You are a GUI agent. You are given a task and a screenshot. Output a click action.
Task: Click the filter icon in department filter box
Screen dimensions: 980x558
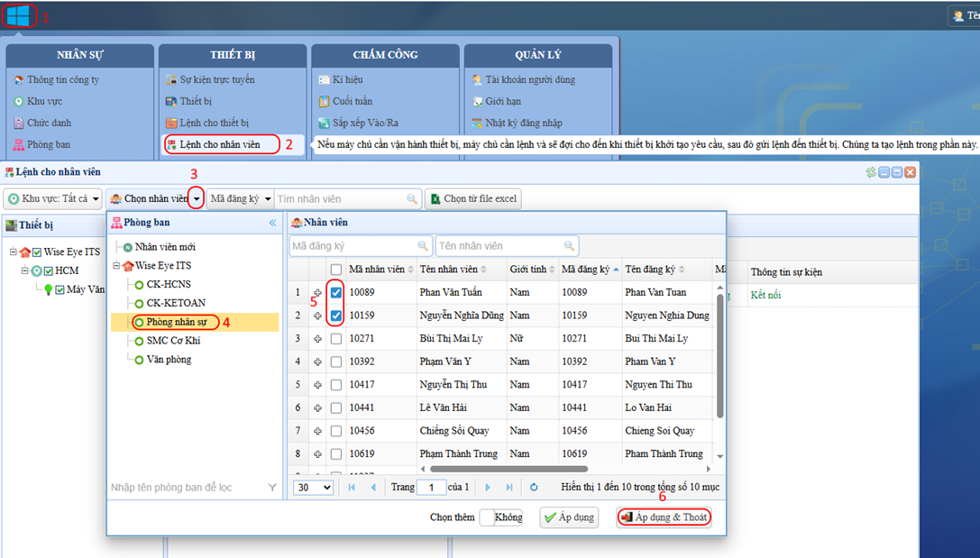(x=272, y=488)
